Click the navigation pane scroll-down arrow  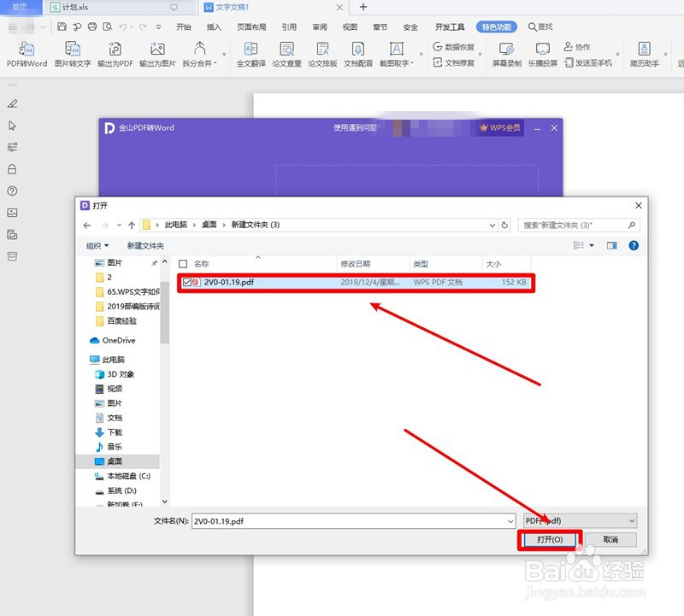(164, 502)
